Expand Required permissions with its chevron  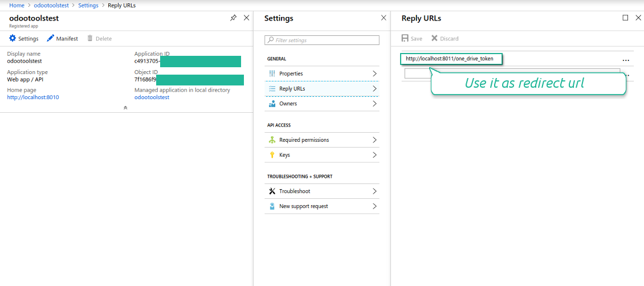tap(374, 140)
